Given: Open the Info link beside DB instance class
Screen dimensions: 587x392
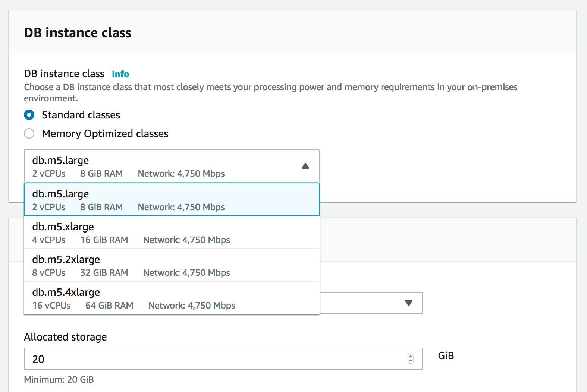Looking at the screenshot, I should [x=120, y=74].
